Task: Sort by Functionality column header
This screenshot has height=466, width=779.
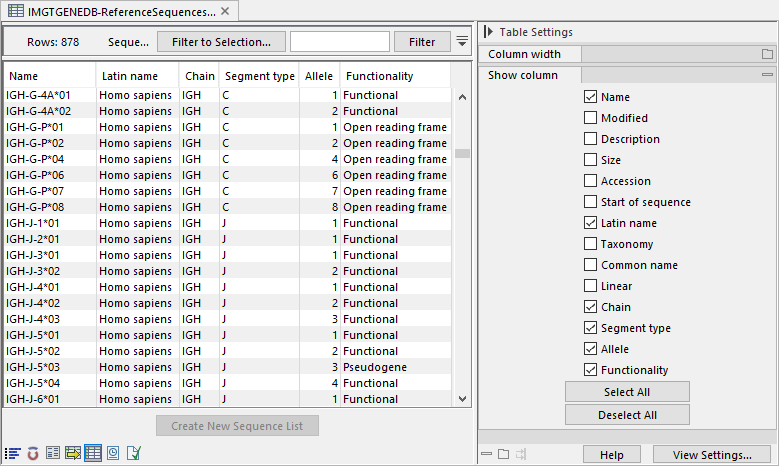Action: point(395,76)
